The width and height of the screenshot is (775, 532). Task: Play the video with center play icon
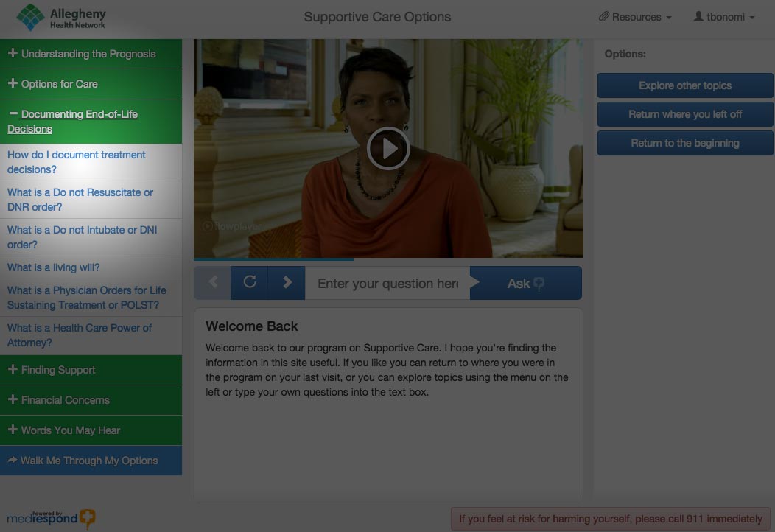point(388,149)
